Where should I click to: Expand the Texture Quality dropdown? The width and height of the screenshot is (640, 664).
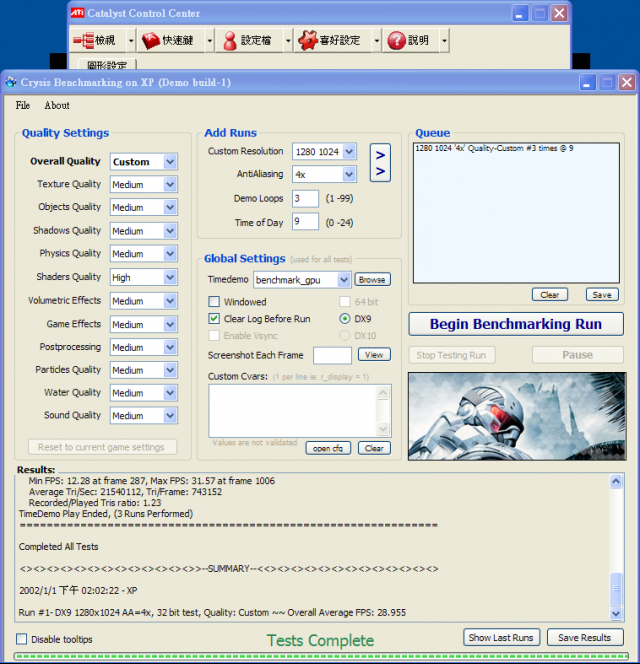(170, 185)
